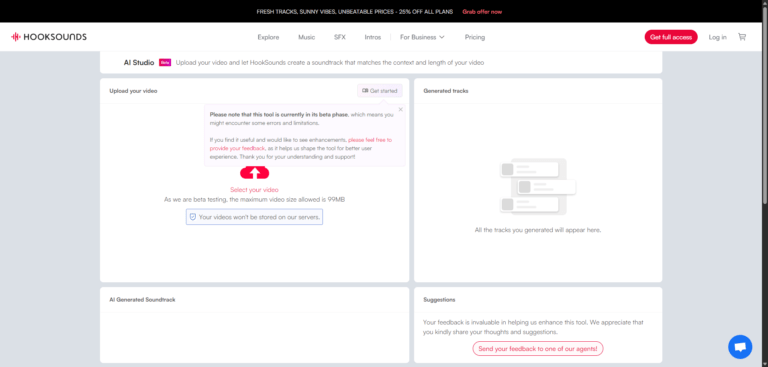The width and height of the screenshot is (768, 367).
Task: Open the Explore menu
Action: (268, 37)
